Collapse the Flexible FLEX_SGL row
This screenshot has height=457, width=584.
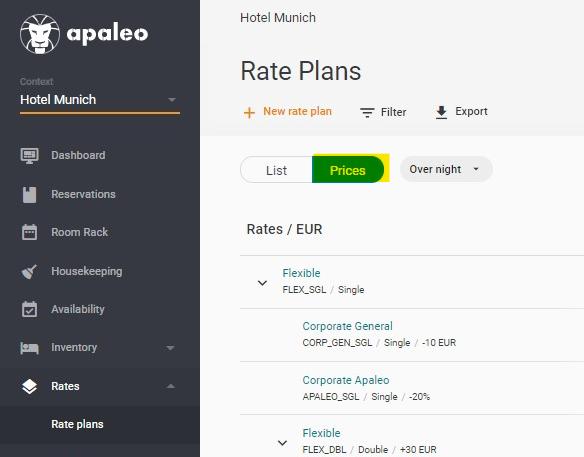(x=262, y=283)
